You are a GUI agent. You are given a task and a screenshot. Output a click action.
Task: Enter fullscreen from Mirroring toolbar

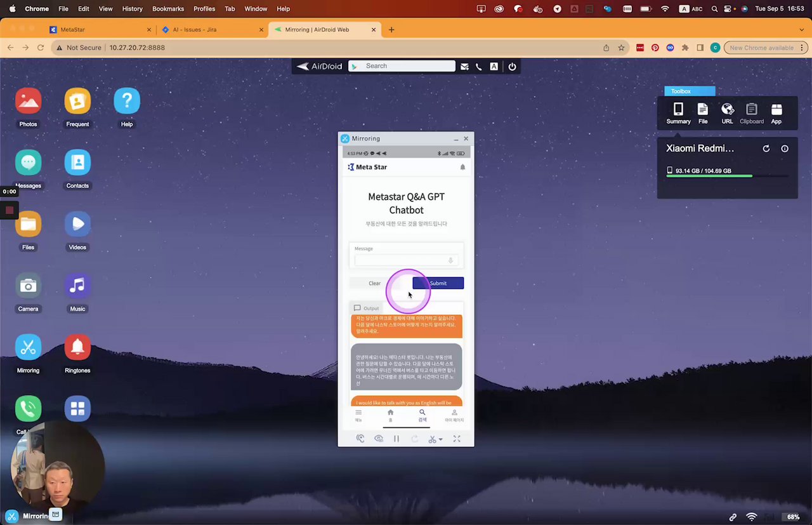coord(457,439)
